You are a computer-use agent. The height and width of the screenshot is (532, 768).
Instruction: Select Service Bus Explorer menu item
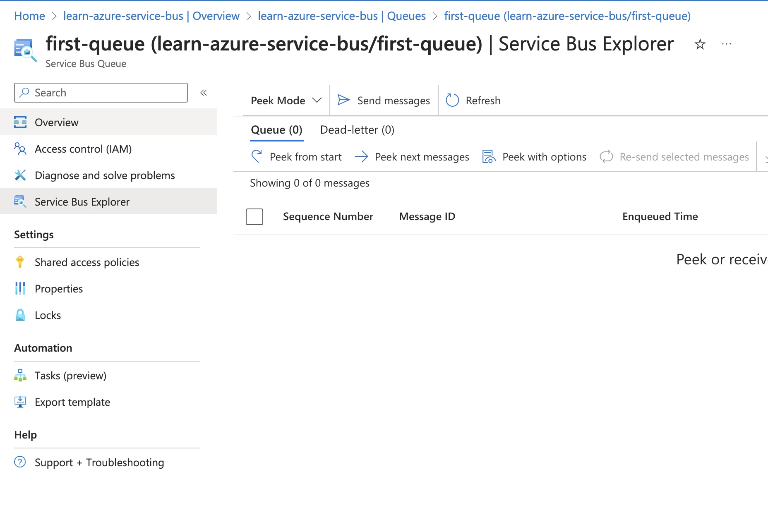coord(108,201)
